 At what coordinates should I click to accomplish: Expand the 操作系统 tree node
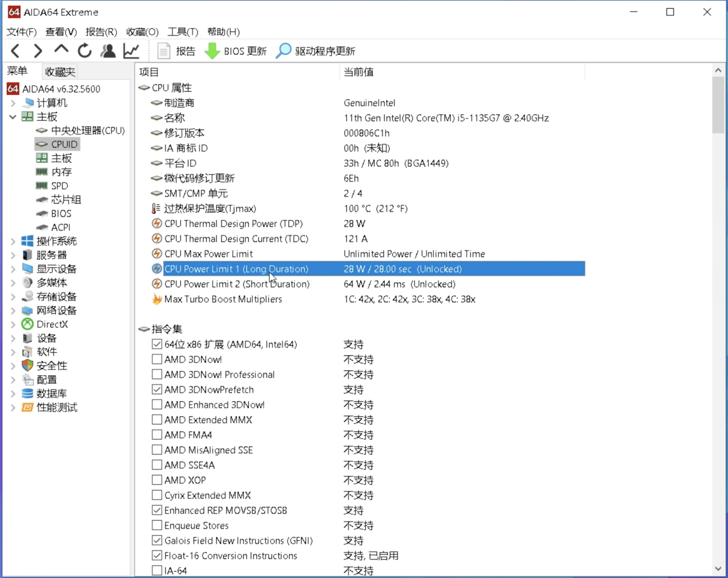(x=13, y=241)
